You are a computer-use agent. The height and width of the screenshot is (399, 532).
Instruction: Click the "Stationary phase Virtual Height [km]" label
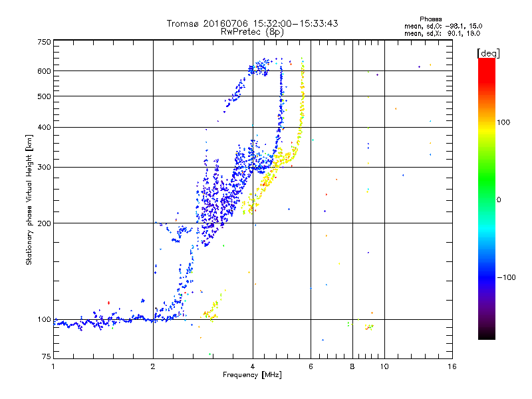pyautogui.click(x=29, y=200)
